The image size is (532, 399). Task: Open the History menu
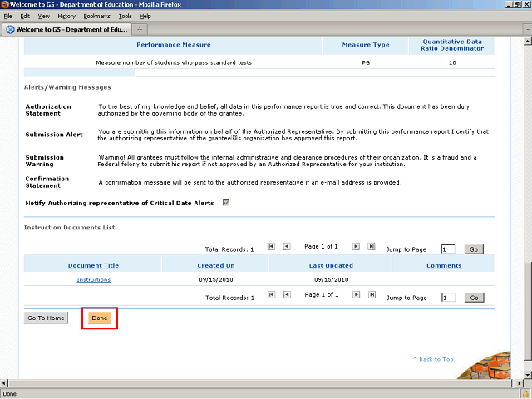[x=66, y=17]
